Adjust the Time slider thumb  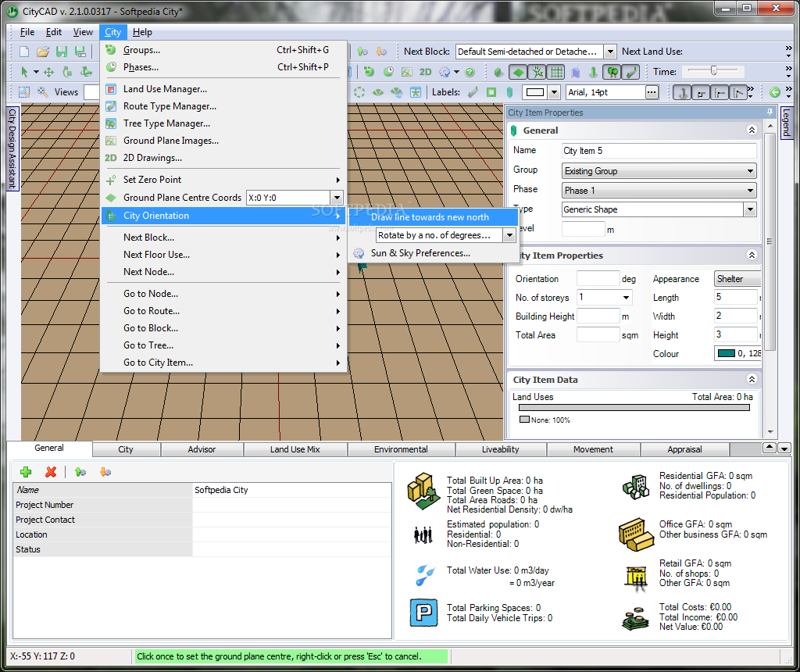tap(714, 70)
